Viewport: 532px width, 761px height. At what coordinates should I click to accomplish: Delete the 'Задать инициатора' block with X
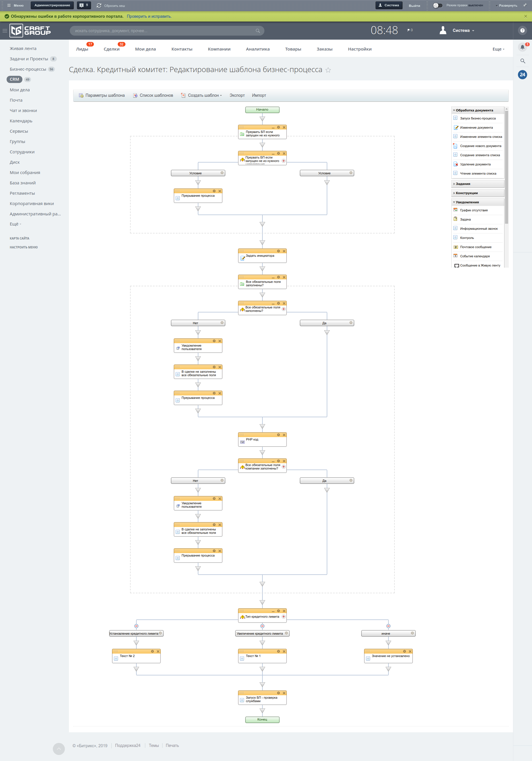pos(284,251)
